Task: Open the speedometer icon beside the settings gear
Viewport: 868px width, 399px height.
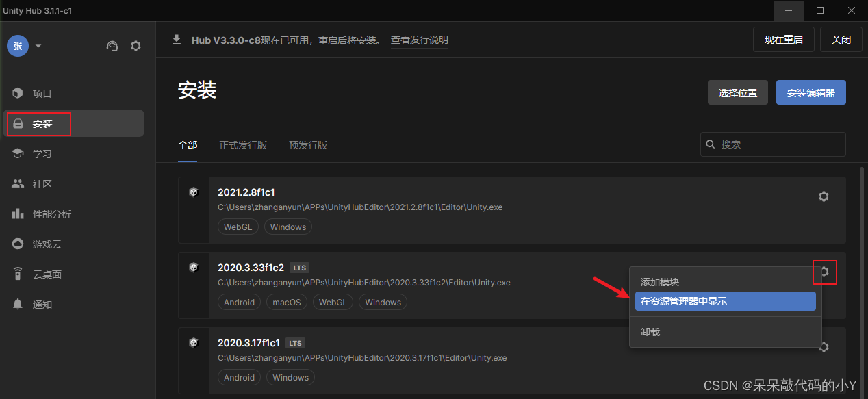Action: tap(113, 46)
